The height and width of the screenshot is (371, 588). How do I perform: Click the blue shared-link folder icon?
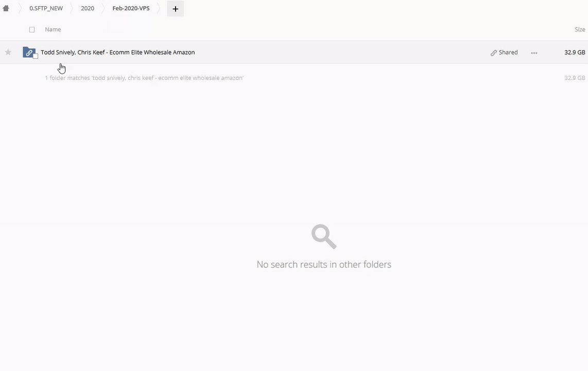click(x=29, y=52)
